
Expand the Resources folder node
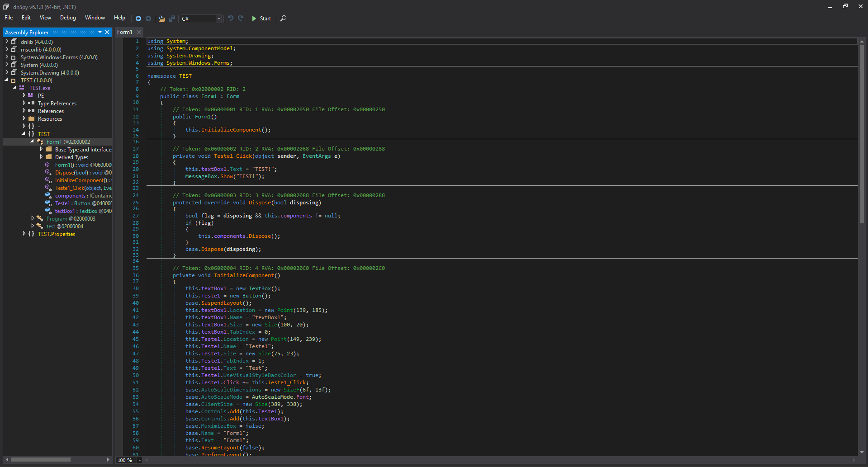coord(24,118)
